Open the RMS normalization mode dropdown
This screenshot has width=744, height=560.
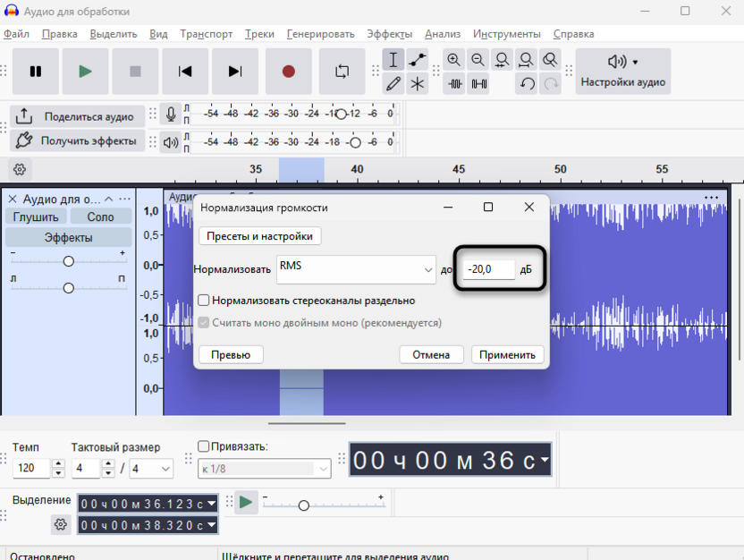click(x=427, y=268)
